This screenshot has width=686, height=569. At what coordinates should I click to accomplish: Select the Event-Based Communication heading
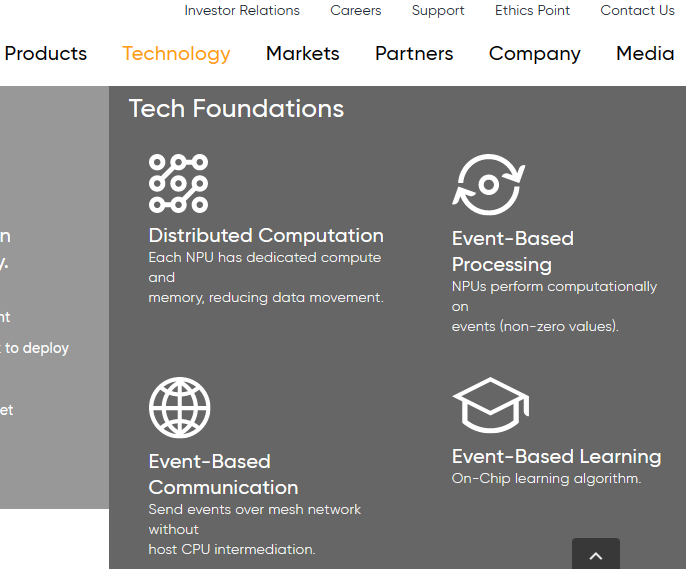click(x=223, y=475)
